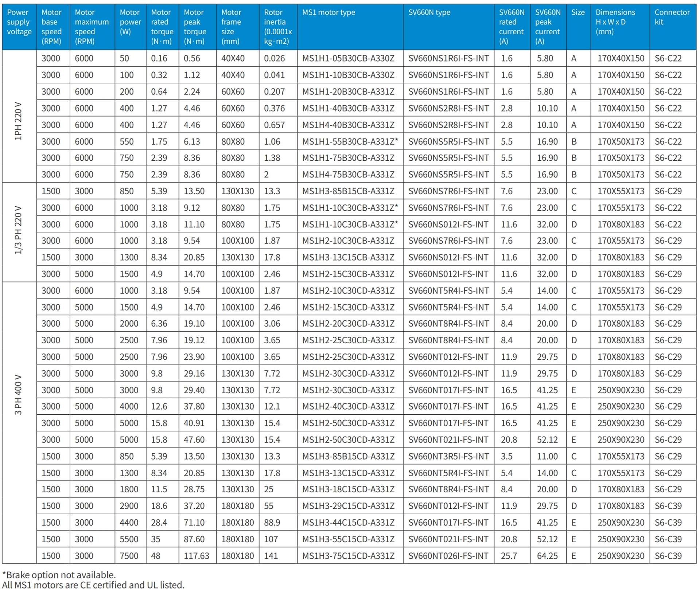The width and height of the screenshot is (700, 590).
Task: Select the '1PH 220 V' voltage group cell
Action: point(19,116)
